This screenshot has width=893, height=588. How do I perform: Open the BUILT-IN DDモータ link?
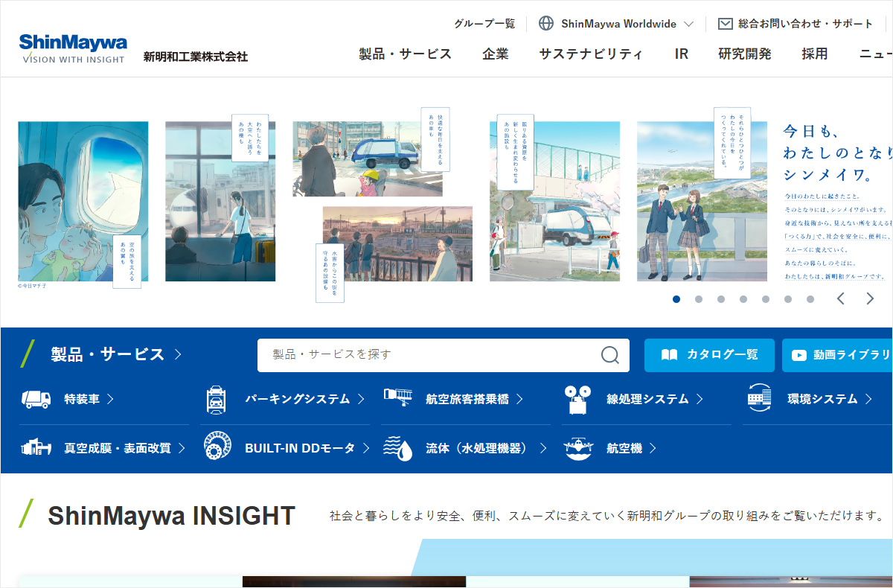(x=300, y=448)
